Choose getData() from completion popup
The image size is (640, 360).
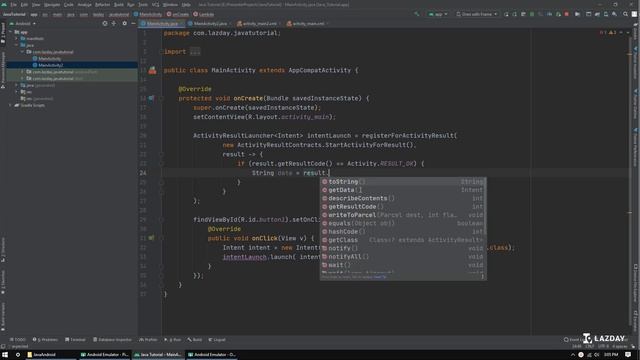pyautogui.click(x=403, y=190)
